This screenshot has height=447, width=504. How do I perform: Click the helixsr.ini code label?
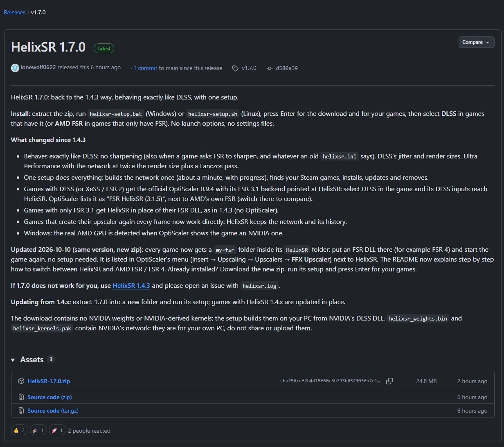tap(340, 156)
